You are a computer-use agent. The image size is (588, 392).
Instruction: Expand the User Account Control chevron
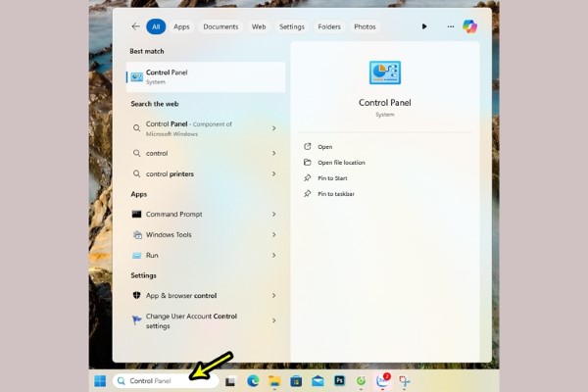point(274,320)
